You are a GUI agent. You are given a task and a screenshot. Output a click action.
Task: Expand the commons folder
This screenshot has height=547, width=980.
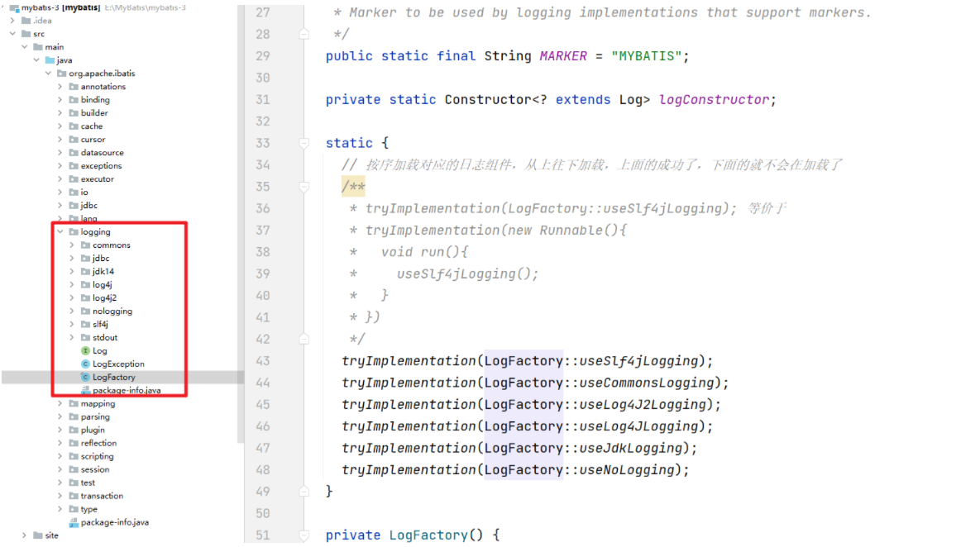click(73, 245)
